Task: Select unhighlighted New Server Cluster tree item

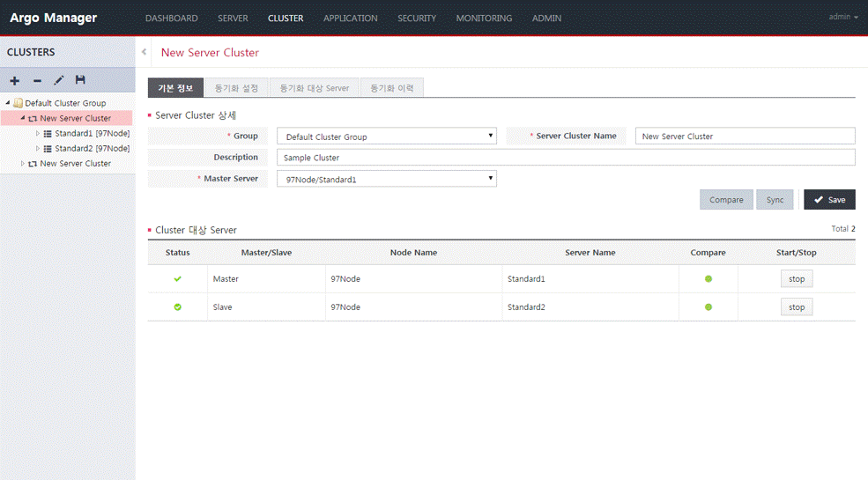Action: tap(75, 163)
